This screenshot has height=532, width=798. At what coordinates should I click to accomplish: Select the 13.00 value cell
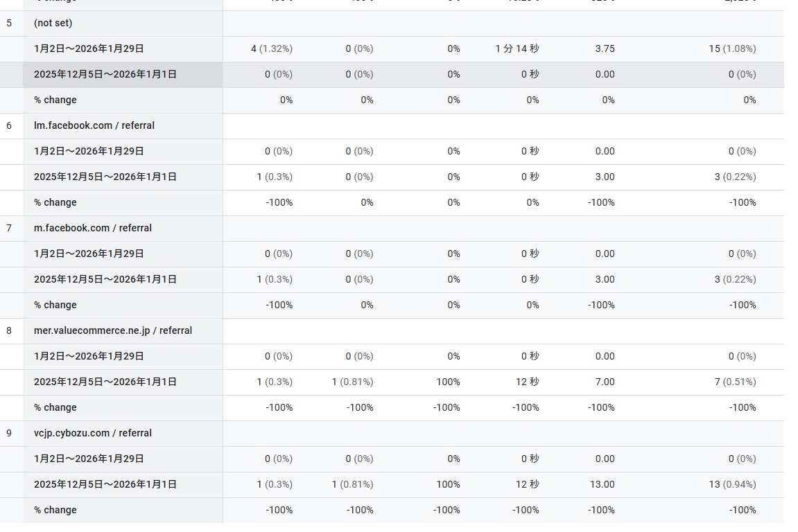click(x=602, y=484)
